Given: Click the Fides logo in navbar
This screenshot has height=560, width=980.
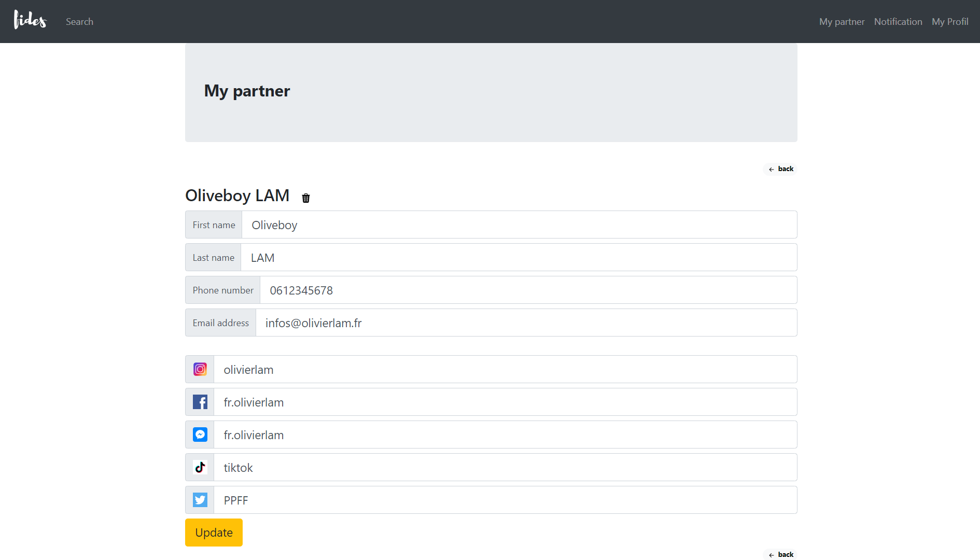Looking at the screenshot, I should 30,21.
